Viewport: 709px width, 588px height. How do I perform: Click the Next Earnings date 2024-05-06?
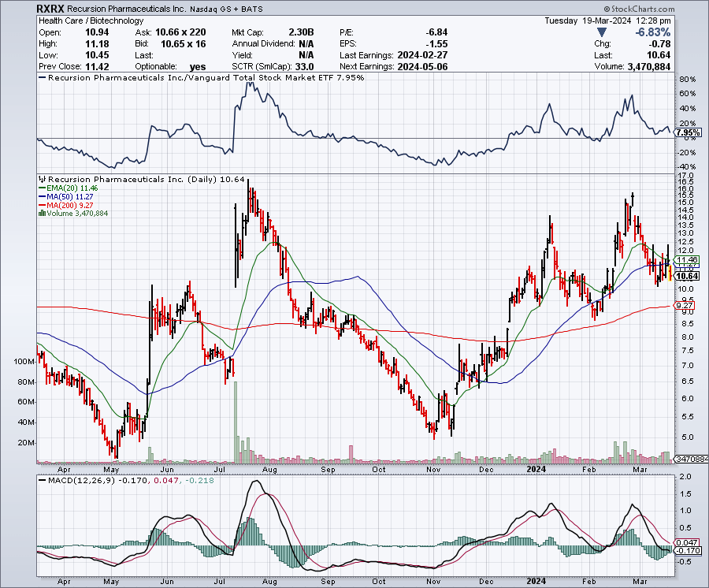pos(422,66)
